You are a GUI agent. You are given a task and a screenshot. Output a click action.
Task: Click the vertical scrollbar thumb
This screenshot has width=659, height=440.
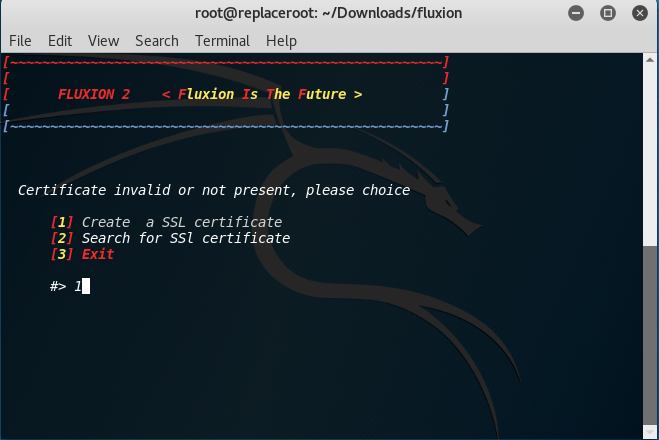click(650, 336)
